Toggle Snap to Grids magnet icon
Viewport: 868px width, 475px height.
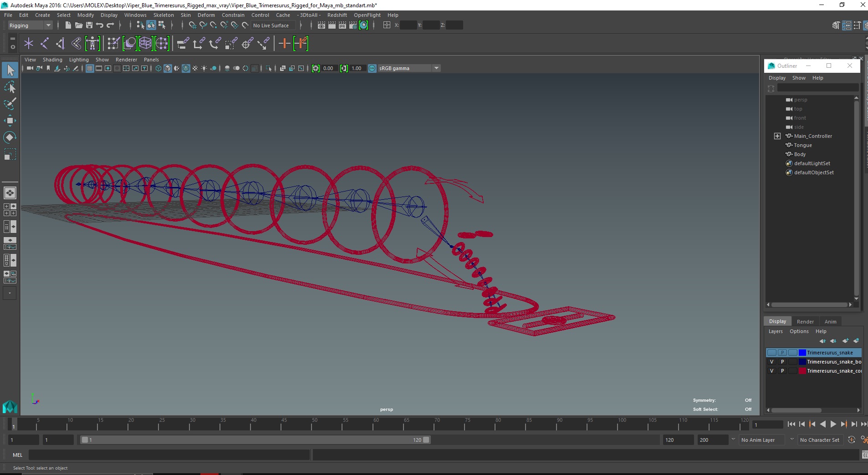pos(192,25)
